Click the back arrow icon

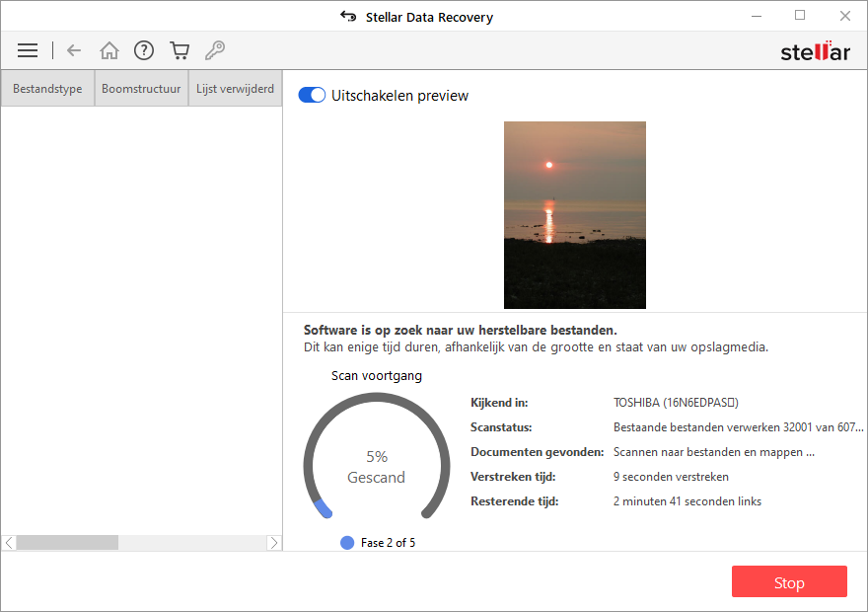click(x=74, y=50)
